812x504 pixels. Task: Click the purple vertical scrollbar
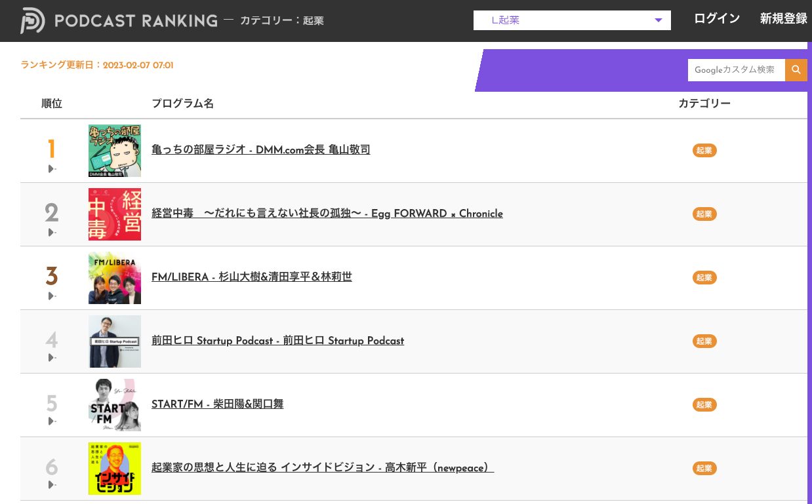(x=810, y=273)
